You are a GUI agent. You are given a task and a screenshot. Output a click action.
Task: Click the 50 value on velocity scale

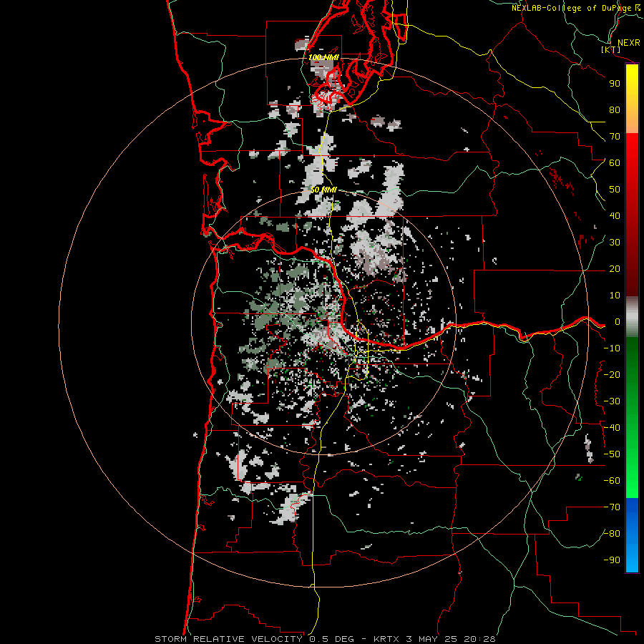[615, 190]
